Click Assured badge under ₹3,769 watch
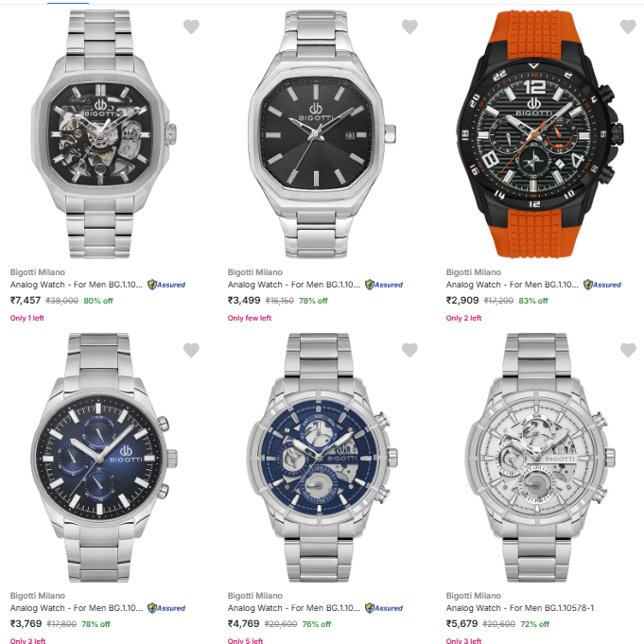Screen dimensions: 644x644 tap(166, 608)
